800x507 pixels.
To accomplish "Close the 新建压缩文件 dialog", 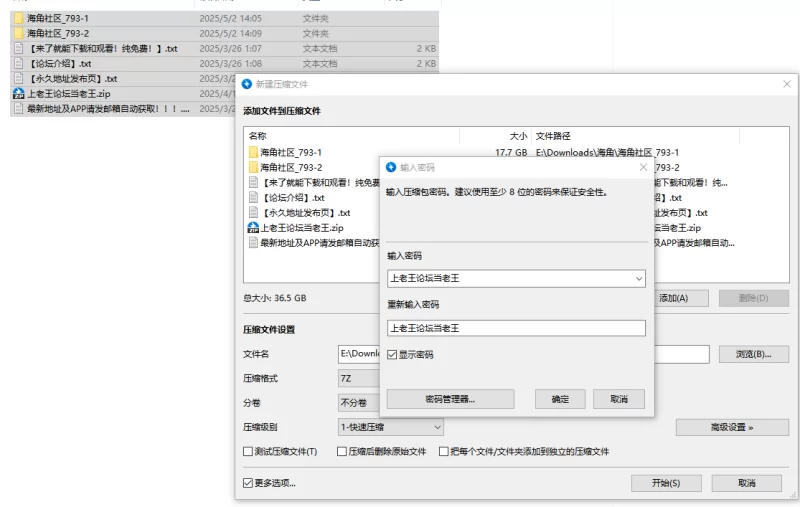I will click(787, 84).
